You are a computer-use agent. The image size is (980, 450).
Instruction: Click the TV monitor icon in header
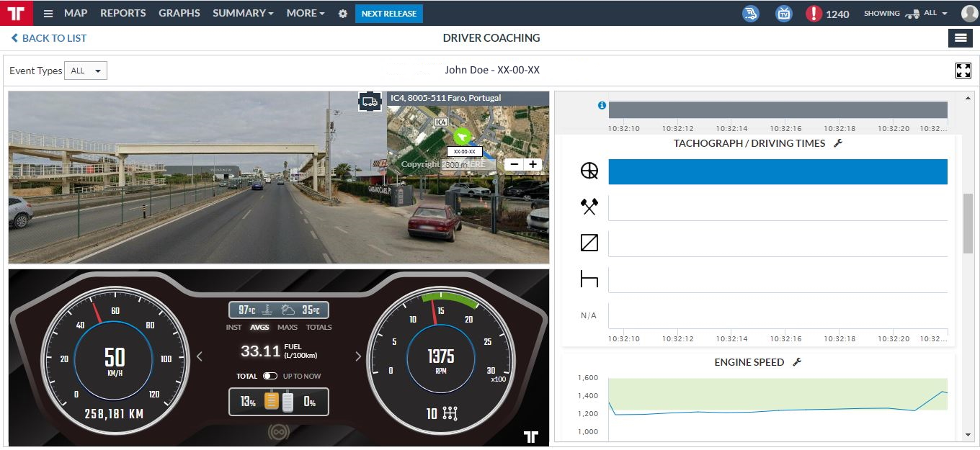point(784,14)
